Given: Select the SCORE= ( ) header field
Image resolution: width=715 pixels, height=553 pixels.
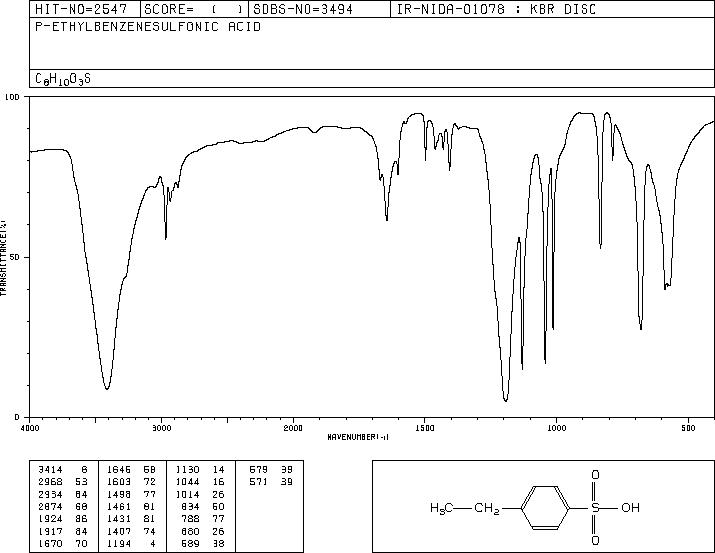Looking at the screenshot, I should [x=195, y=9].
